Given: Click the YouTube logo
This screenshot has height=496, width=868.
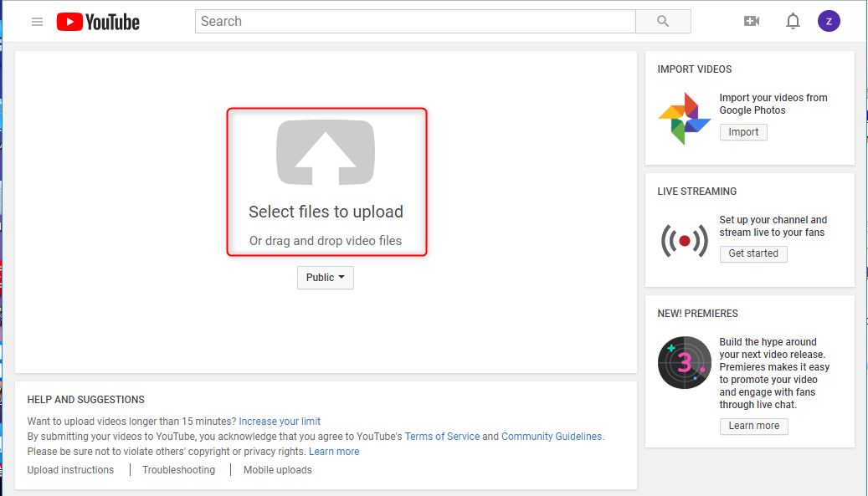Looking at the screenshot, I should (98, 22).
